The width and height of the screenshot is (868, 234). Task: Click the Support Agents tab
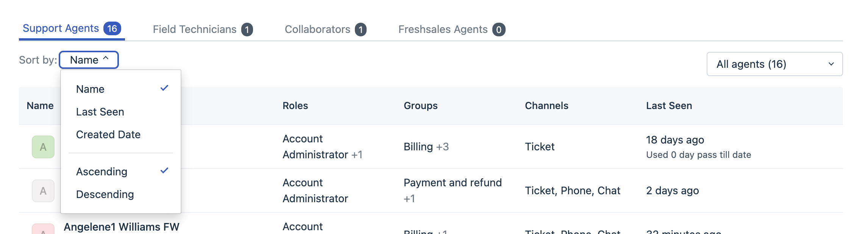tap(61, 28)
